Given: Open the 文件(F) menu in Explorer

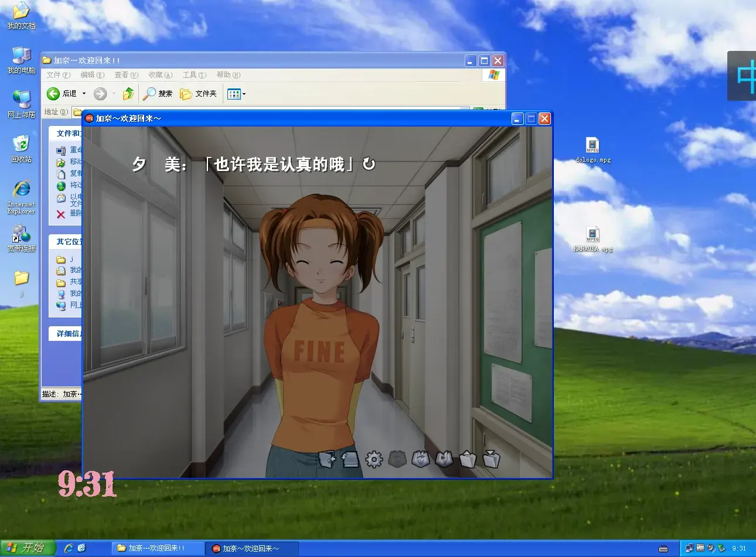Looking at the screenshot, I should tap(58, 75).
